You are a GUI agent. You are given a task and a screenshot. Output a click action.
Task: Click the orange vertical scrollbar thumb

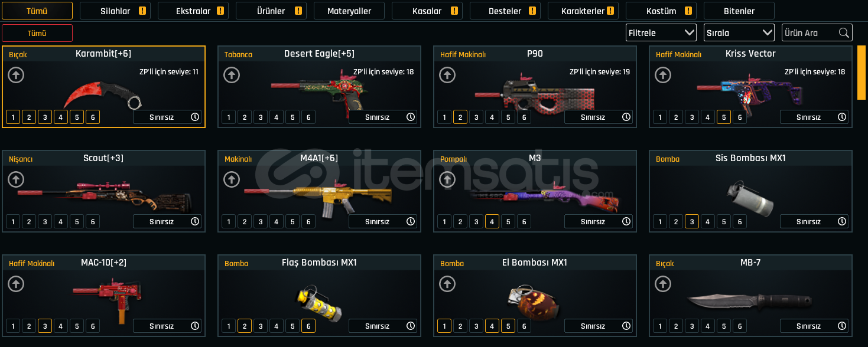coord(862,73)
